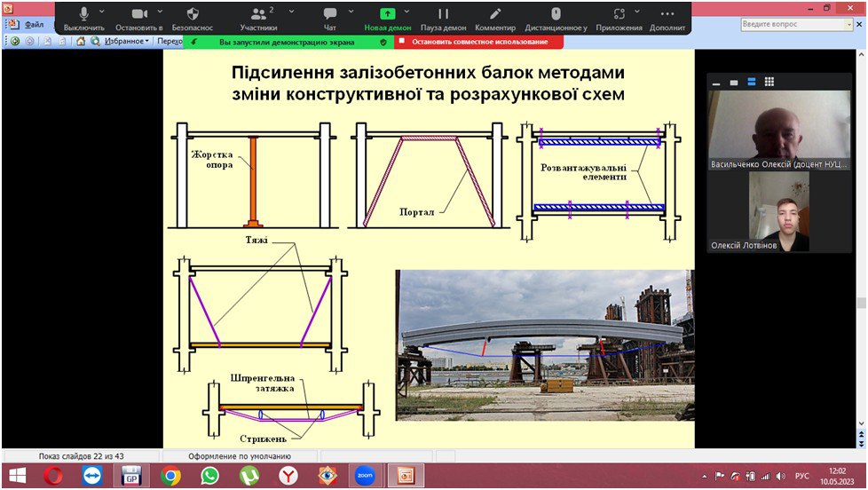Open Приложения apps in the Zoom toolbar

click(619, 19)
